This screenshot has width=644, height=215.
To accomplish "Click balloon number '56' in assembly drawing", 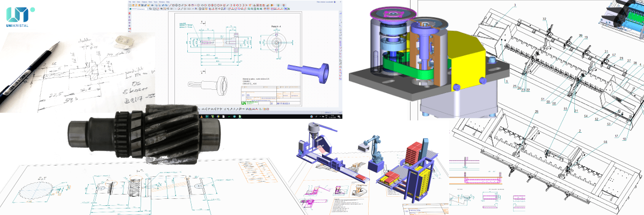I will 605,142.
